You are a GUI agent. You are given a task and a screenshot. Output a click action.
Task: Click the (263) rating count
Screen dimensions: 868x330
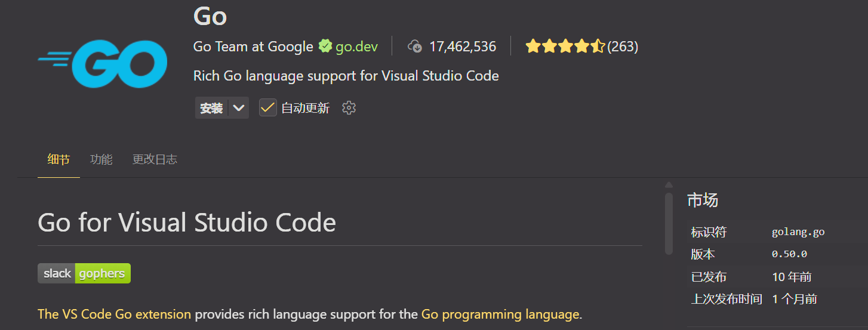pyautogui.click(x=623, y=47)
